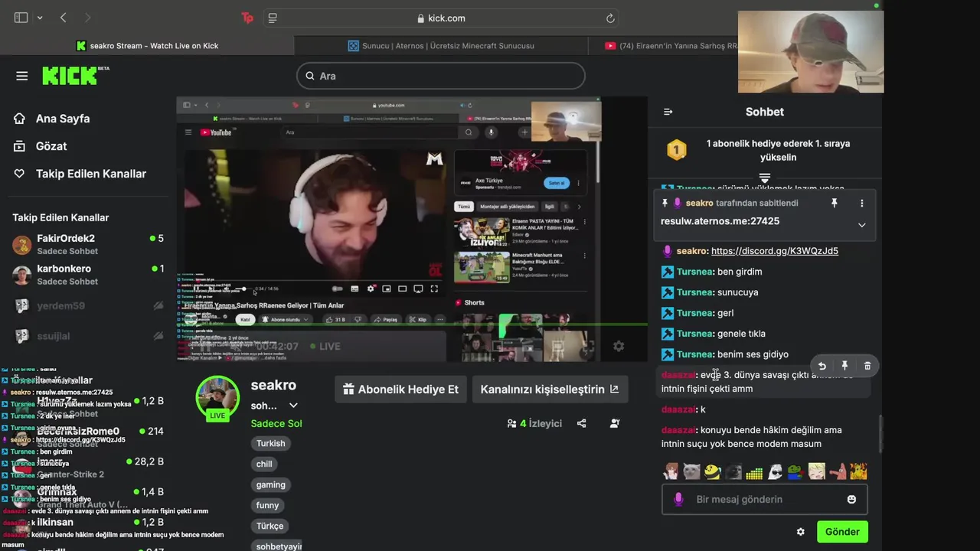Click the share stream icon
The height and width of the screenshot is (551, 980).
(x=582, y=423)
